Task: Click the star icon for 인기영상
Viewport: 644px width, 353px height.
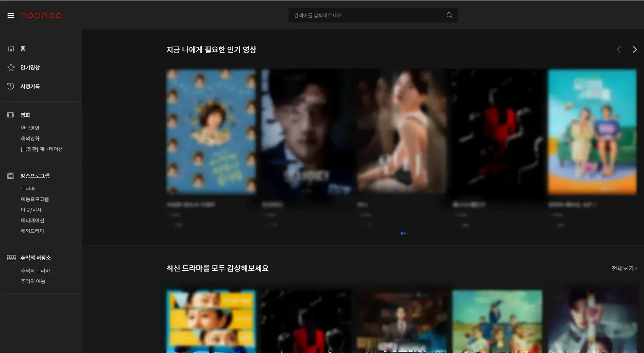Action: (11, 67)
